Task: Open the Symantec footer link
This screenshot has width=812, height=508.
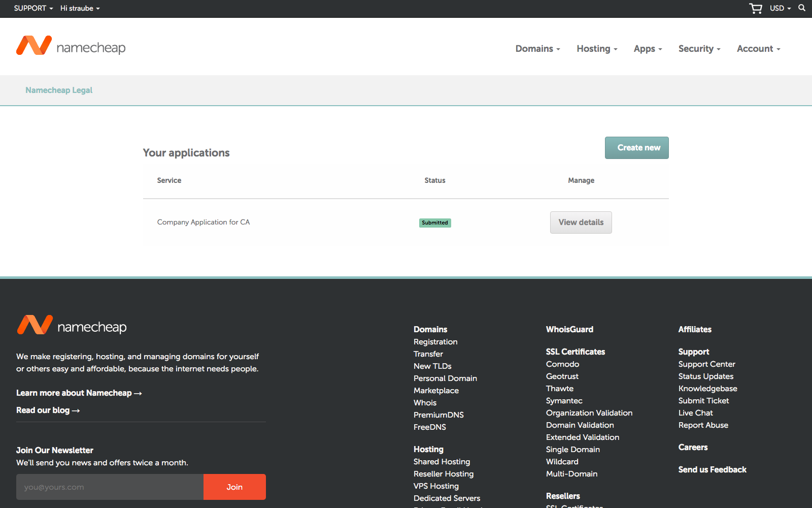Action: click(x=564, y=401)
